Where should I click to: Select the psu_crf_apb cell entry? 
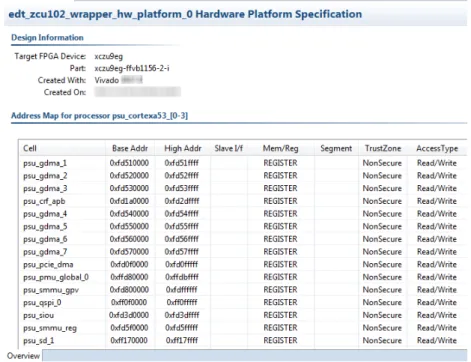pos(44,201)
